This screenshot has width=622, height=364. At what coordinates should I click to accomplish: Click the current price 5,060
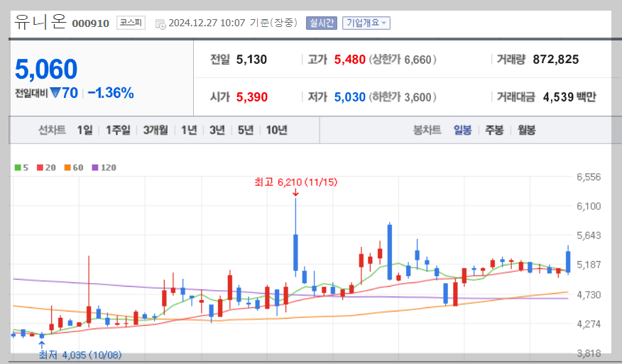(46, 69)
